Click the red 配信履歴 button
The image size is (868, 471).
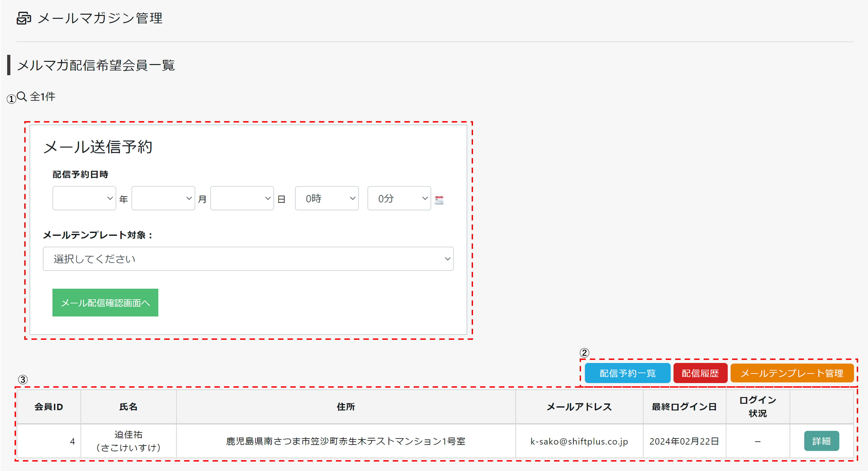[x=700, y=373]
